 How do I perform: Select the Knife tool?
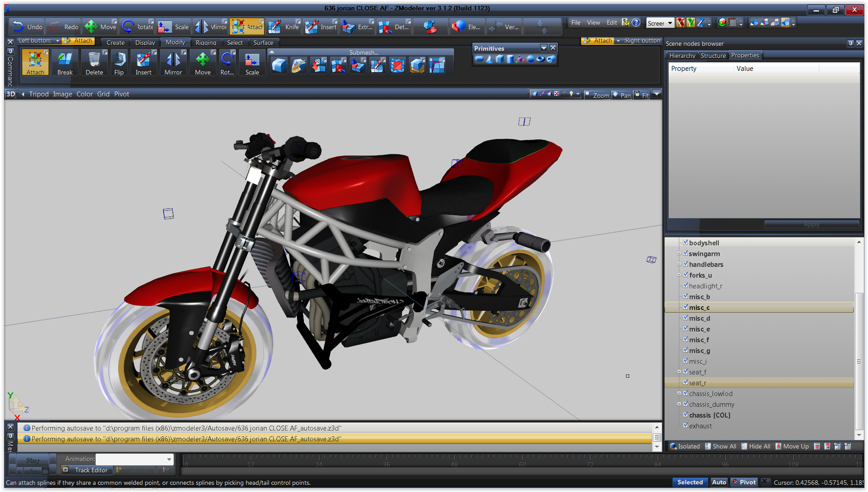(x=284, y=27)
